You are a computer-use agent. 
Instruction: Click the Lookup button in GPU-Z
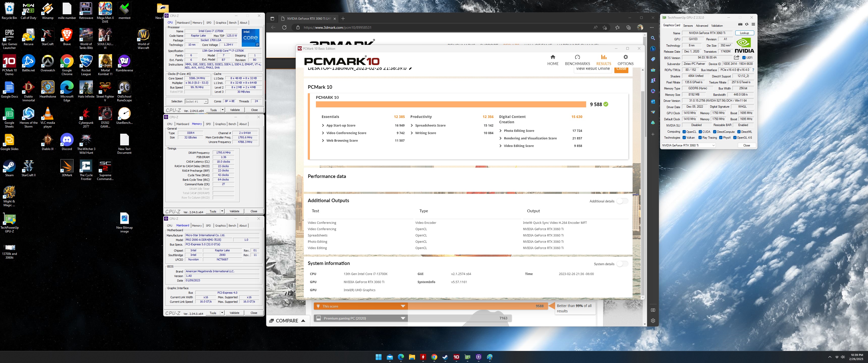744,33
